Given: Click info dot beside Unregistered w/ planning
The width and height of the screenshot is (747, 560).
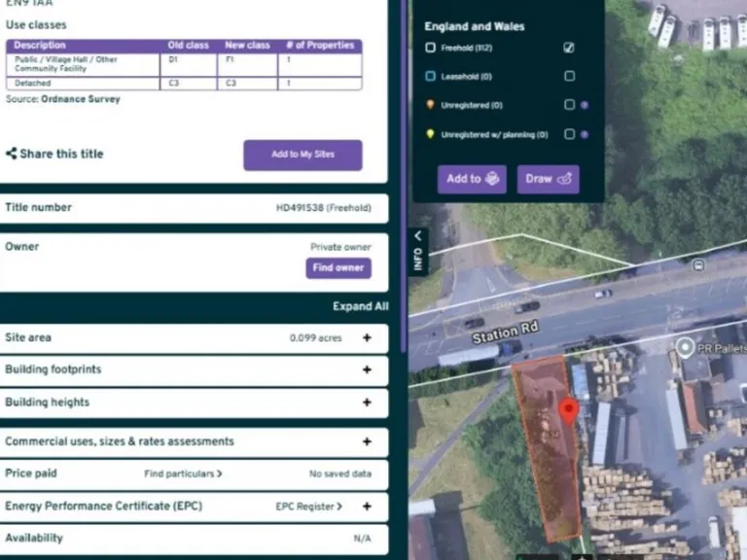Looking at the screenshot, I should coord(584,134).
